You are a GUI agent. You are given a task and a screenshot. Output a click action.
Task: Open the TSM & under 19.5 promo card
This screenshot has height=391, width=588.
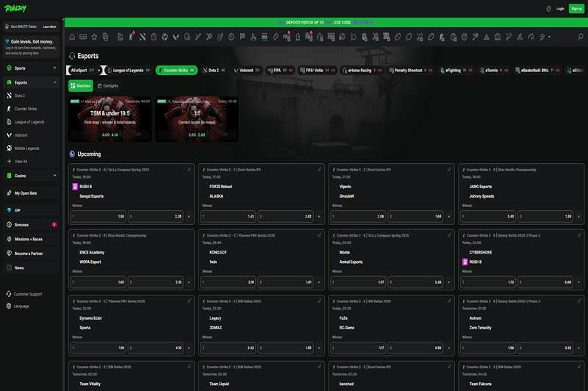[110, 119]
